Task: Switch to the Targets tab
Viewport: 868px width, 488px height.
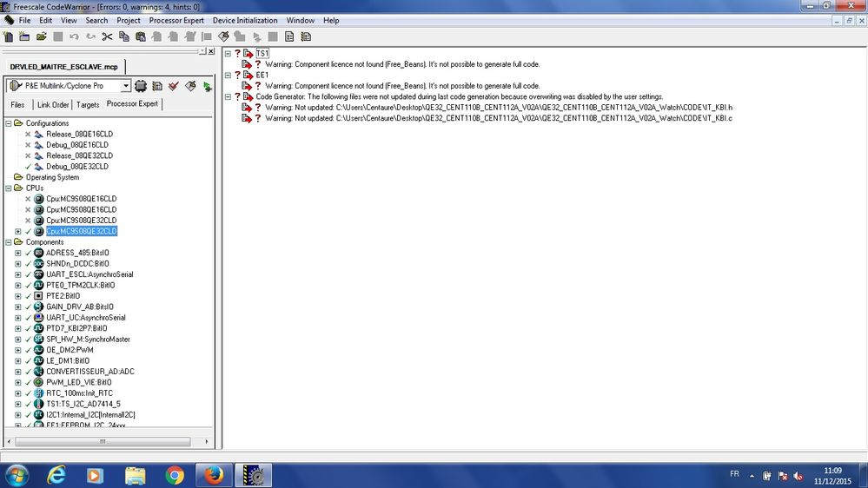Action: tap(88, 104)
